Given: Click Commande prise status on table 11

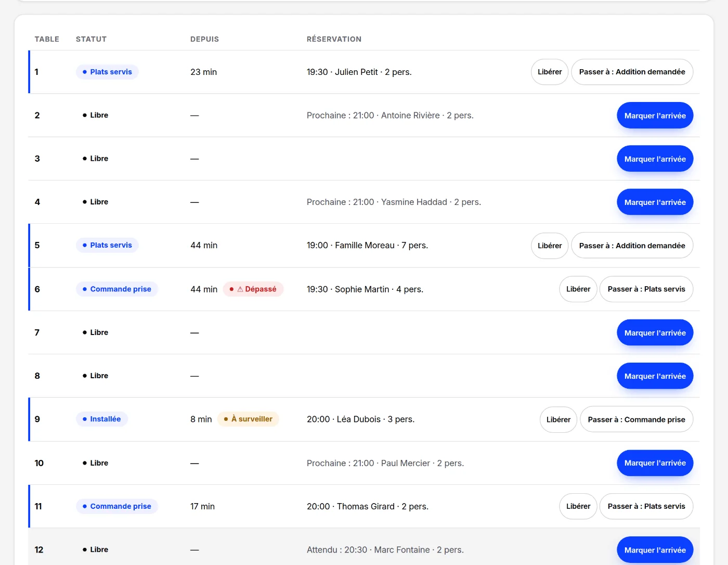Looking at the screenshot, I should pyautogui.click(x=117, y=506).
